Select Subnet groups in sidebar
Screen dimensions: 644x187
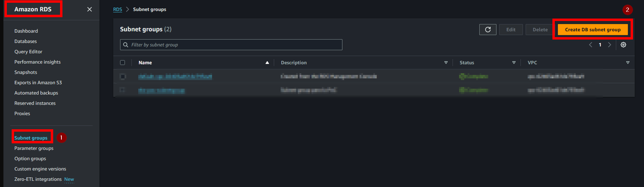(x=31, y=138)
